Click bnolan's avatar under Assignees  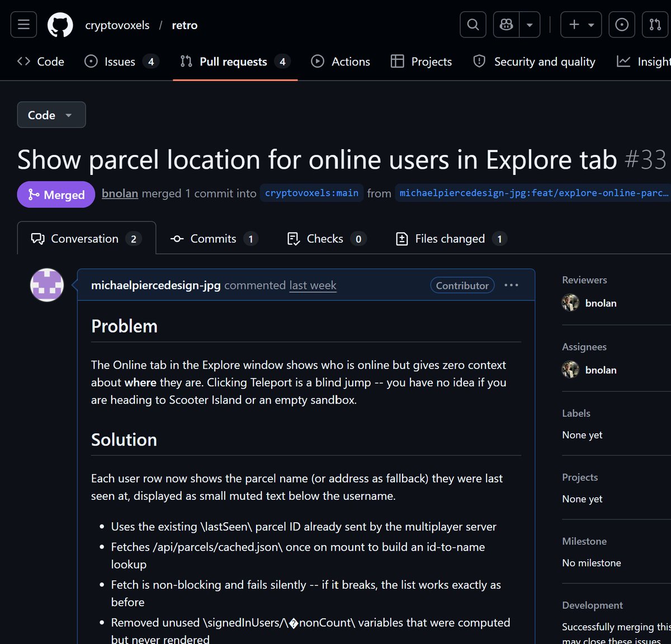pyautogui.click(x=570, y=370)
